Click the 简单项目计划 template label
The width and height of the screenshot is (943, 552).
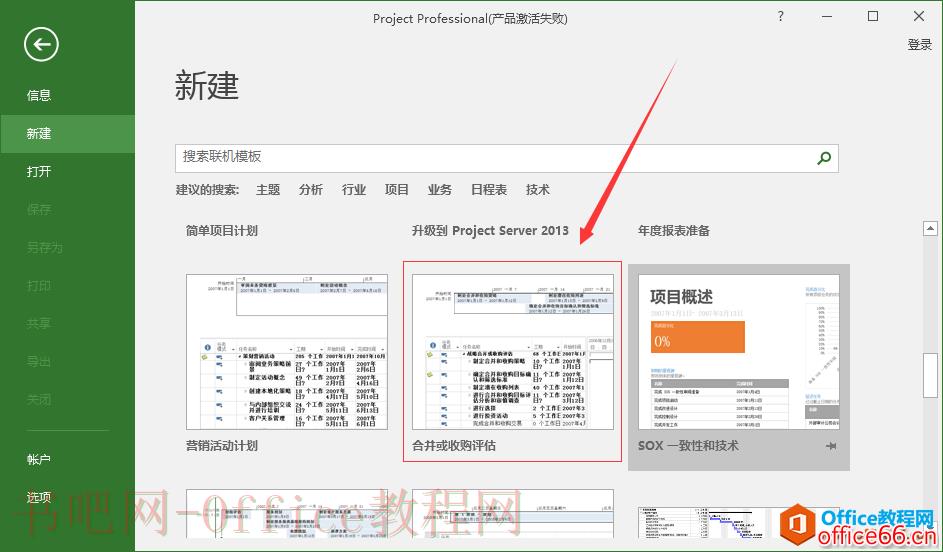[221, 231]
